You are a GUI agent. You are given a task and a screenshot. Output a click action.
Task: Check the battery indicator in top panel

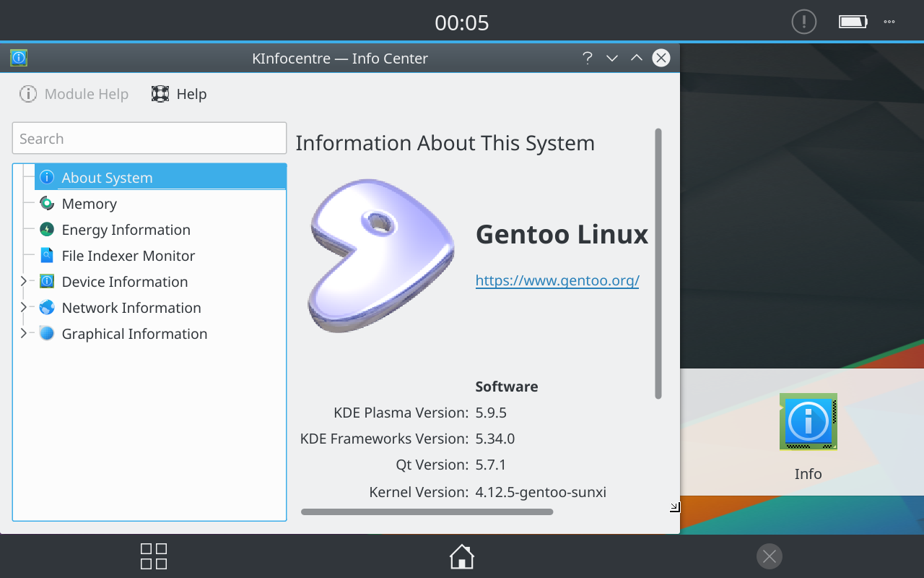(x=853, y=22)
